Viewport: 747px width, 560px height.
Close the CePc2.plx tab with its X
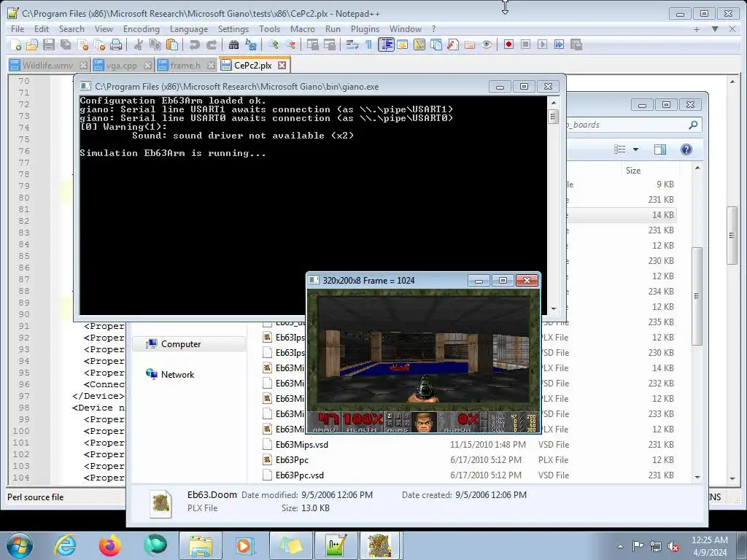tap(282, 65)
